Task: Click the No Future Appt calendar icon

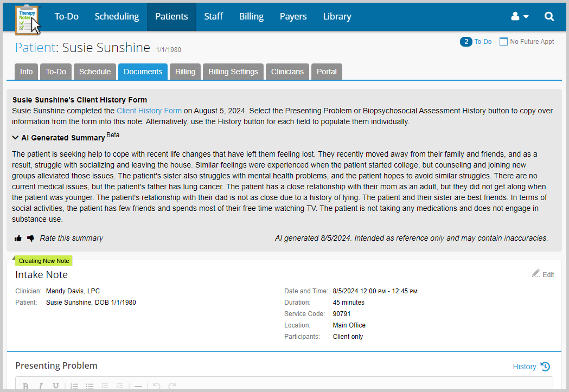Action: pos(503,41)
